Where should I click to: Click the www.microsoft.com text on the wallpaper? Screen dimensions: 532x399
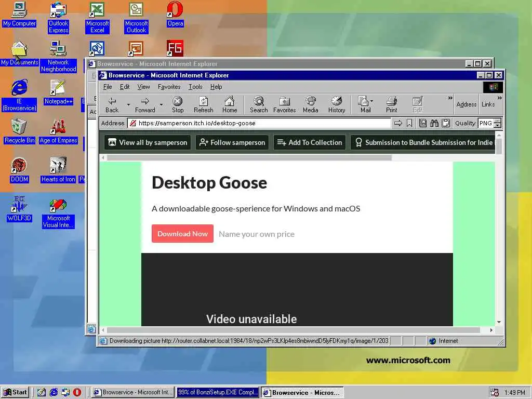click(x=408, y=361)
